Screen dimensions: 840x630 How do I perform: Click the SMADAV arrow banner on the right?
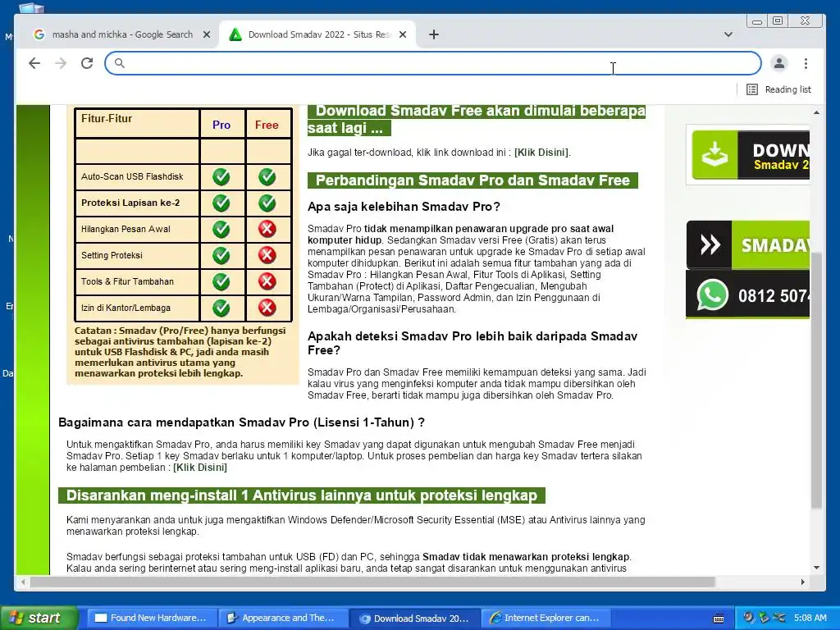coord(748,244)
